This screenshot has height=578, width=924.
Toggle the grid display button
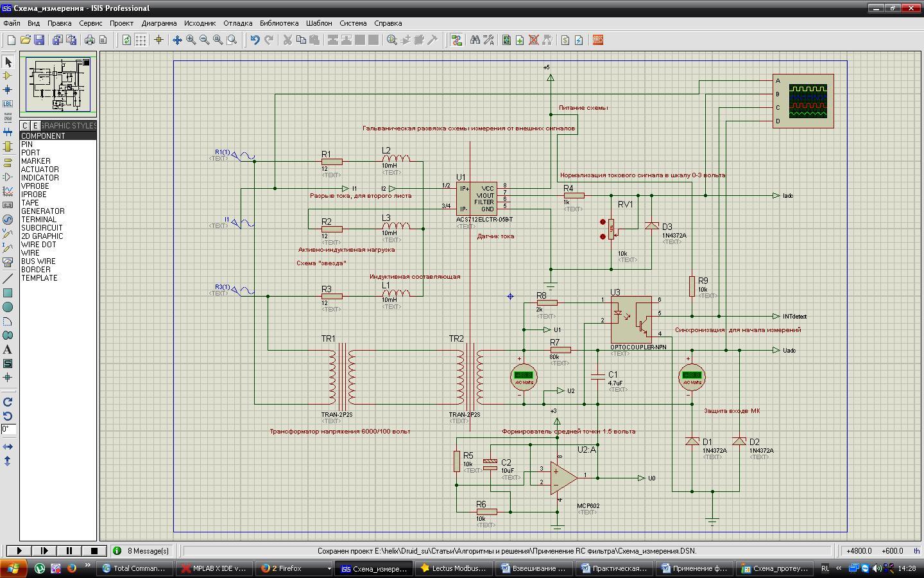(x=141, y=40)
